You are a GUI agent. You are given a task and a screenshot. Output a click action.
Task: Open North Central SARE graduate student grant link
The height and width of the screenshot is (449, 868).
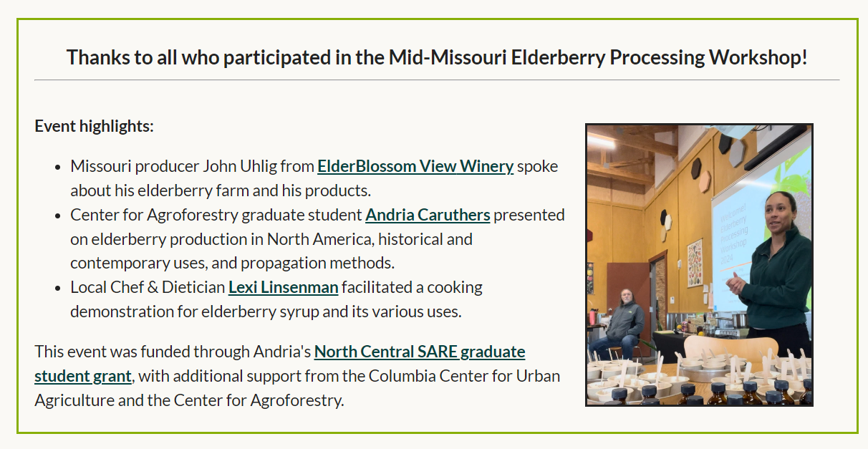419,352
